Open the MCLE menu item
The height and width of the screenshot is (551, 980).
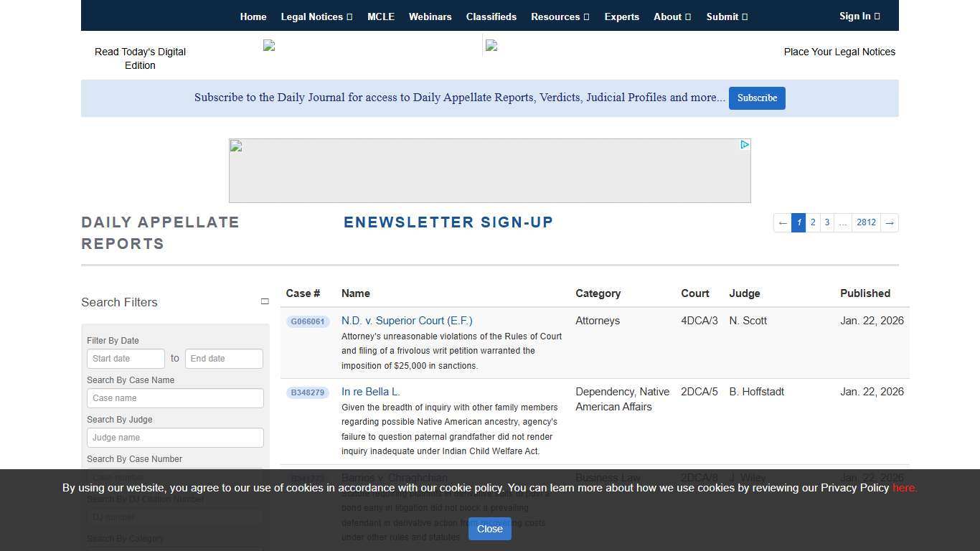click(x=381, y=17)
